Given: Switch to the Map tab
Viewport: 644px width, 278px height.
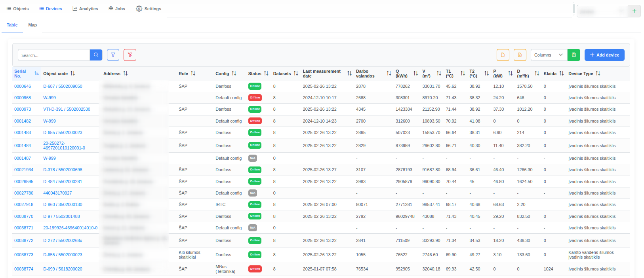Looking at the screenshot, I should 32,25.
